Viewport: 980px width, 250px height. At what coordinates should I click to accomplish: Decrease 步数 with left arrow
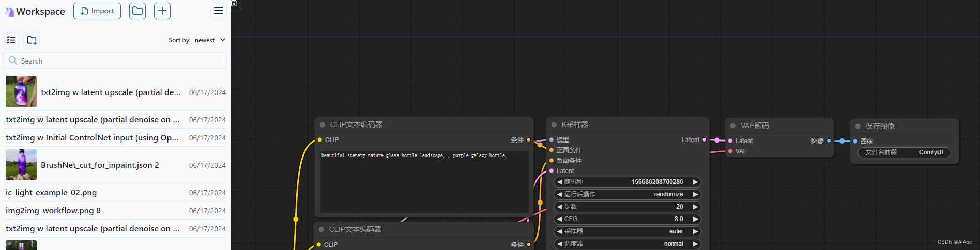click(x=559, y=207)
